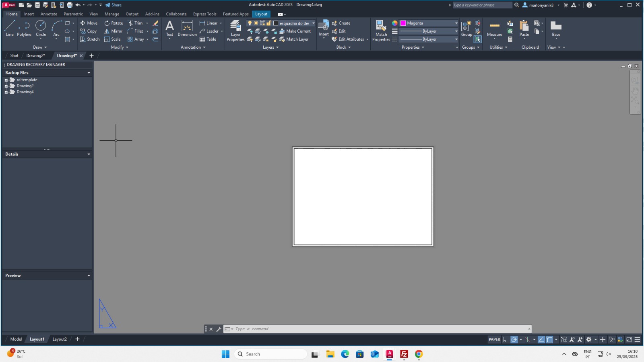This screenshot has width=644, height=362.
Task: Expand the Drawing2 backup folder
Action: [x=6, y=86]
